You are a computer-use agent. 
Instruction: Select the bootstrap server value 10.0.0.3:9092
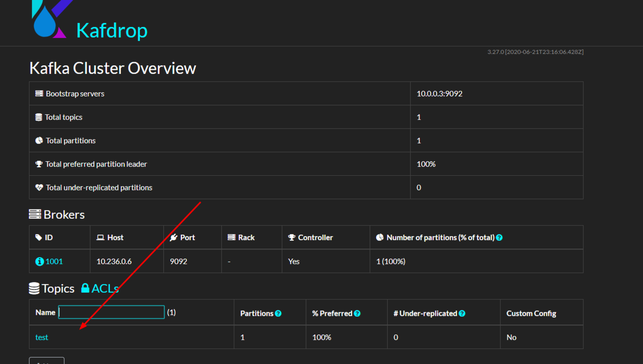point(440,93)
